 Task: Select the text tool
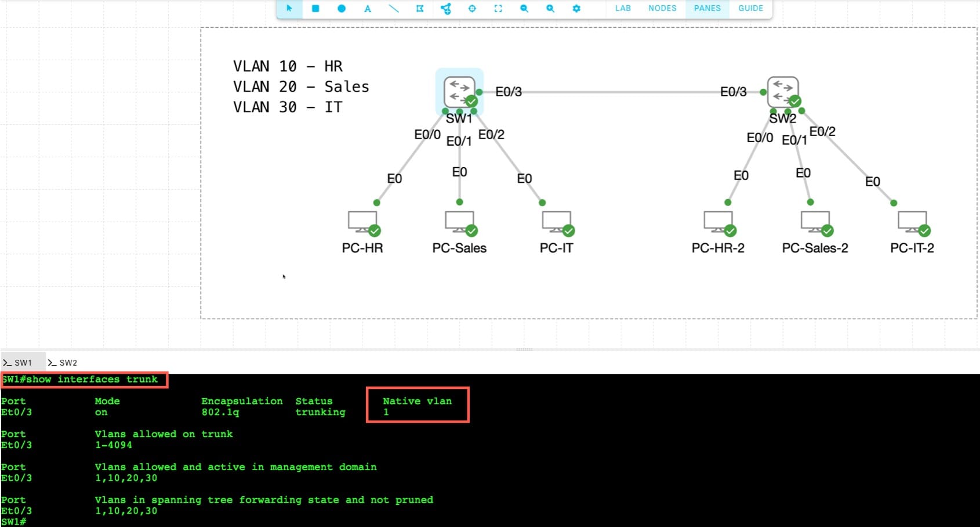367,9
